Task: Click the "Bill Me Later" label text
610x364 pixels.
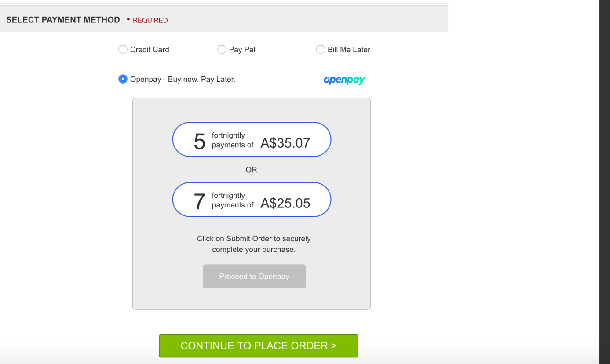Action: (349, 50)
